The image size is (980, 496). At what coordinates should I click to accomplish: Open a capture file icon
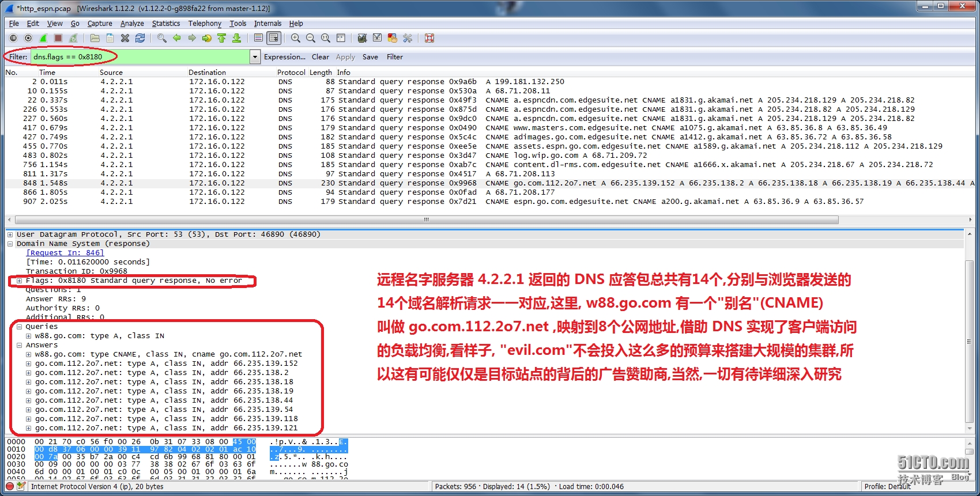[x=95, y=38]
